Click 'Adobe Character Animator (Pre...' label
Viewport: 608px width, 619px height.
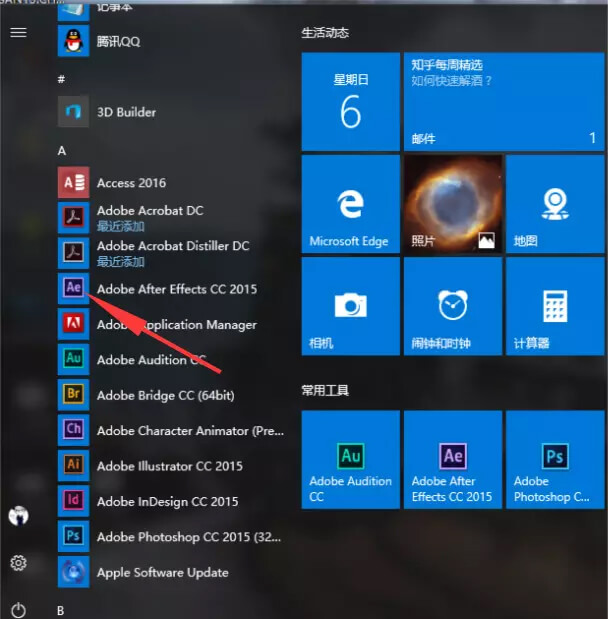pos(190,431)
